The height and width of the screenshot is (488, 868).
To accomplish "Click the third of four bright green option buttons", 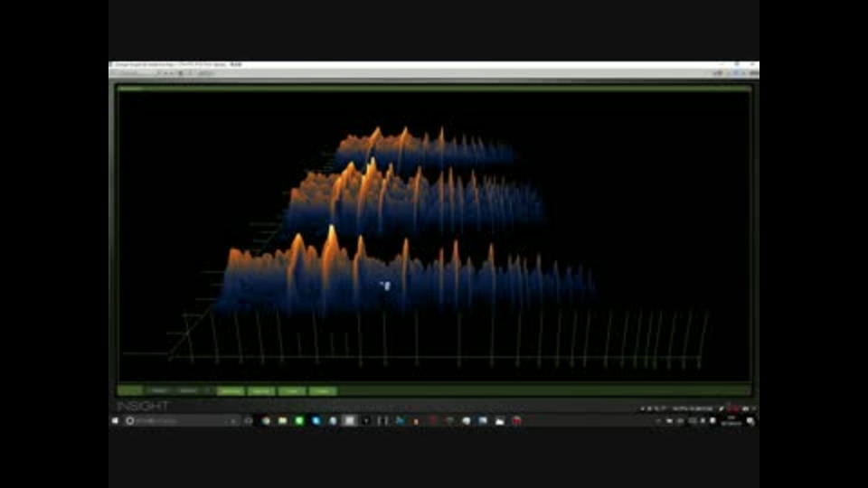I will [292, 391].
